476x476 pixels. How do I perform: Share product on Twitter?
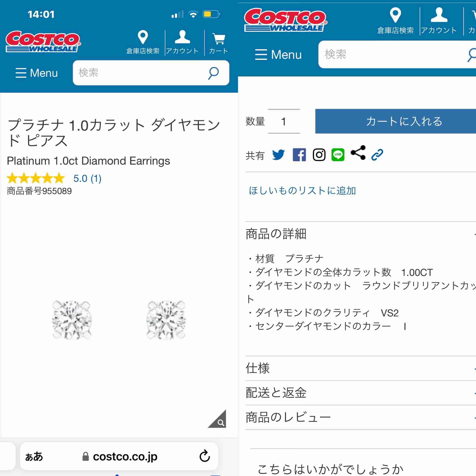(278, 155)
